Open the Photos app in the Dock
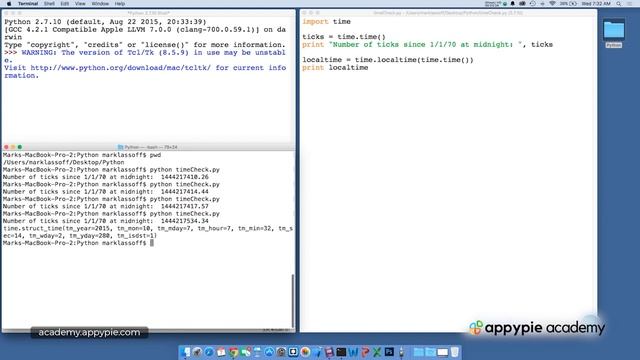Screen dimensions: 640x360 click(305, 352)
